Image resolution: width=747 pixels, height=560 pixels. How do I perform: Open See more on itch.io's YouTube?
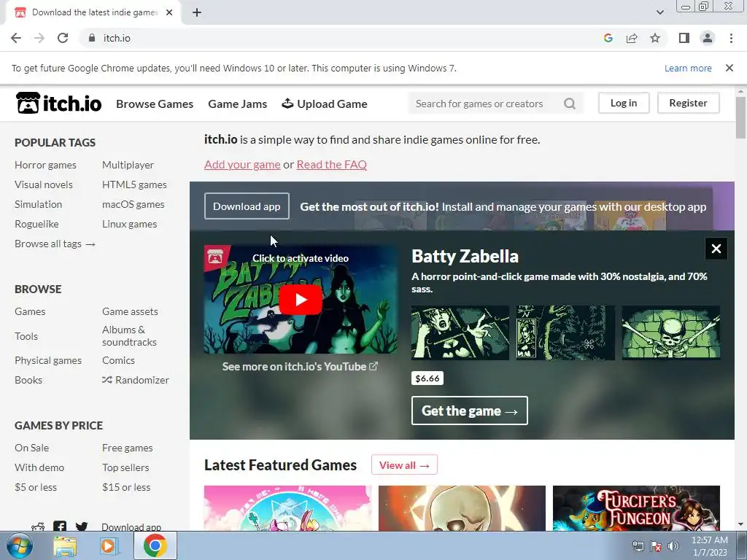pos(300,366)
